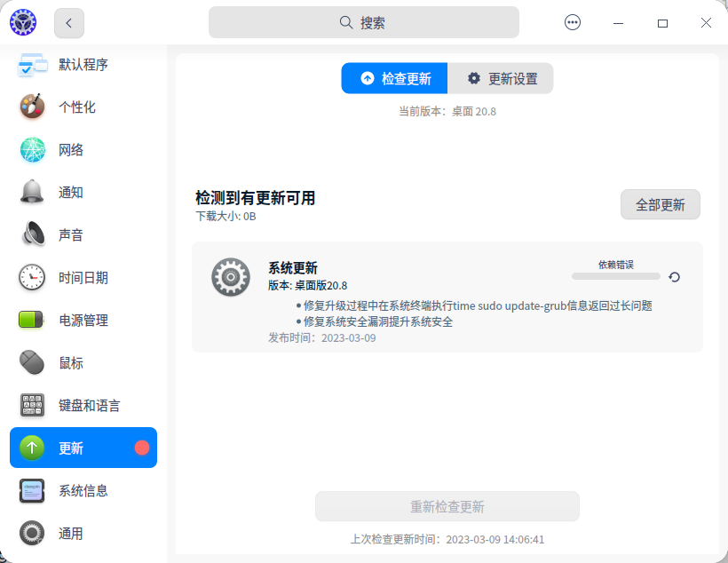Click the 系统更新 title text
Image resolution: width=728 pixels, height=563 pixels.
[x=292, y=267]
